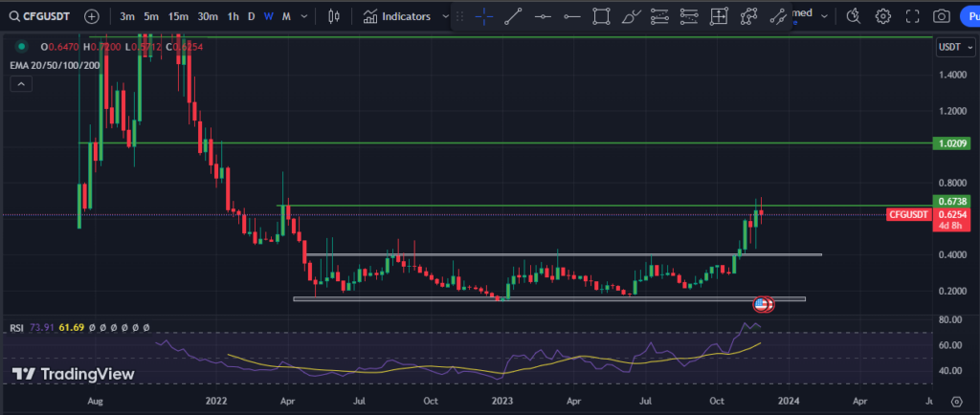Open the candlestick chart type selector
Screen dimensions: 980x415
(334, 17)
